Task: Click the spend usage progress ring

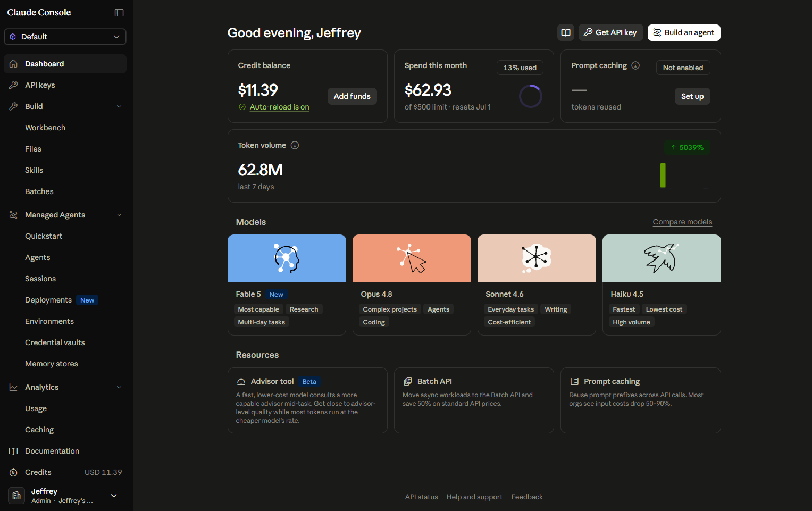Action: (x=530, y=96)
